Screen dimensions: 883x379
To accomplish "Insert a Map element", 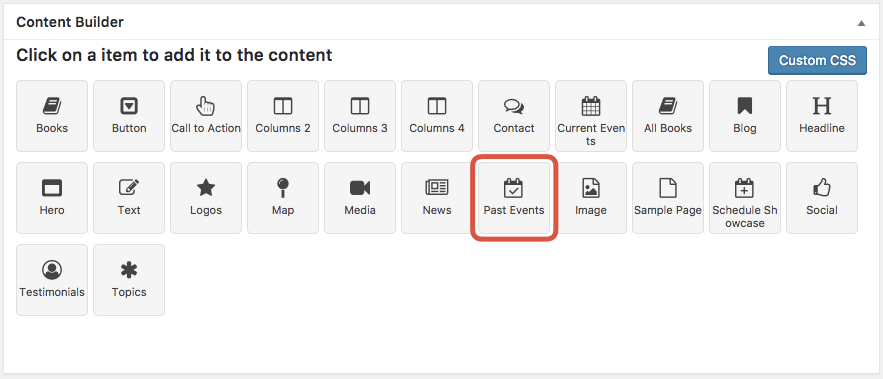I will pos(283,198).
